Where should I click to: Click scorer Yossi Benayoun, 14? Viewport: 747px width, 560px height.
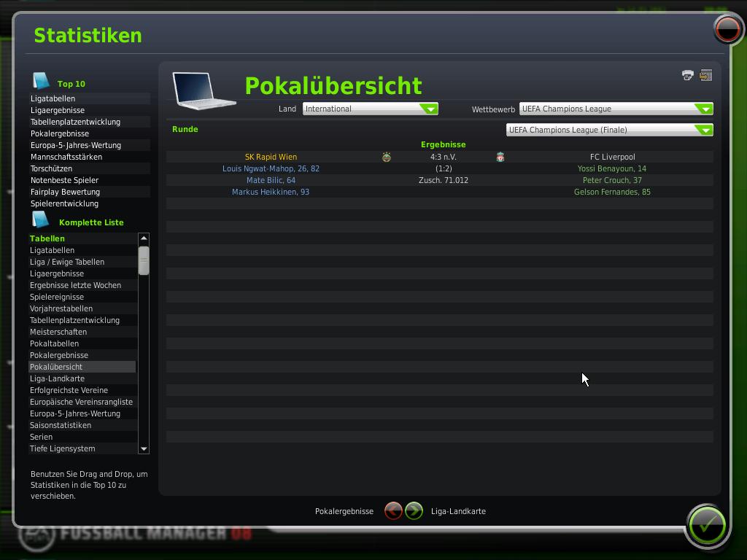612,168
